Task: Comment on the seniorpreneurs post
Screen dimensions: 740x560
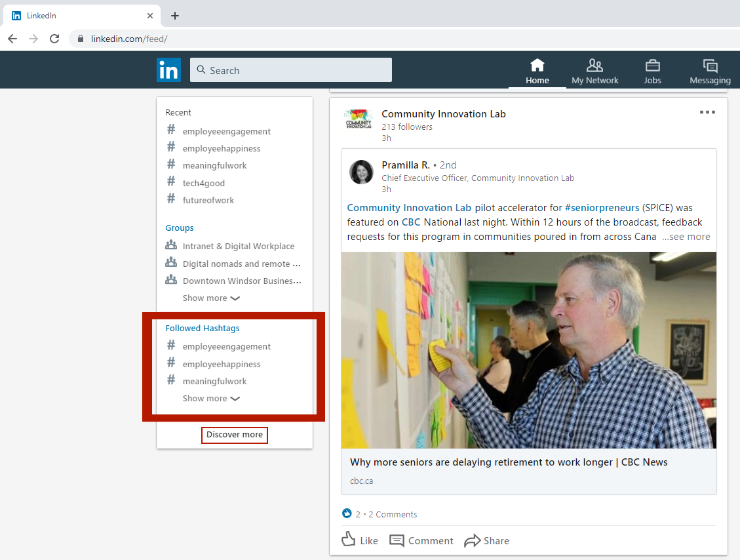Action: point(421,540)
